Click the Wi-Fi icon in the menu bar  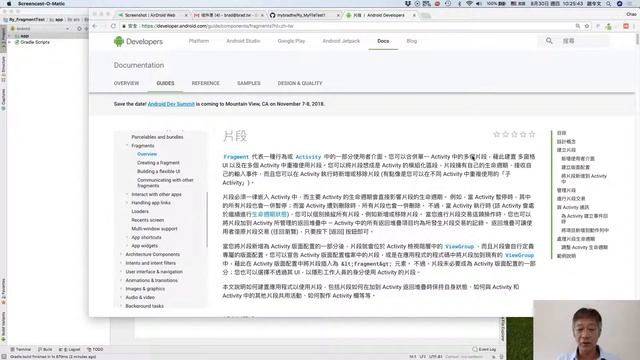pyautogui.click(x=469, y=4)
